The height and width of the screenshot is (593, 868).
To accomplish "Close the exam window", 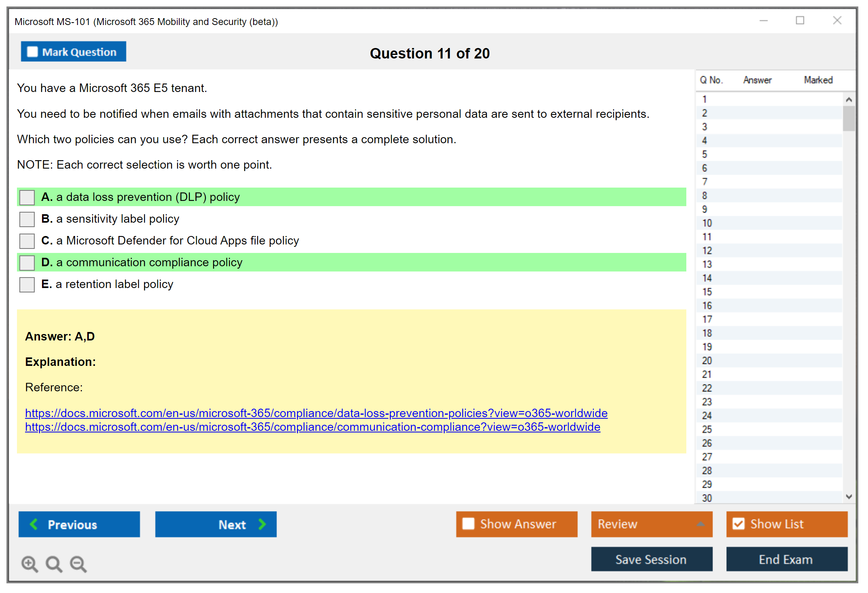I will [x=837, y=21].
